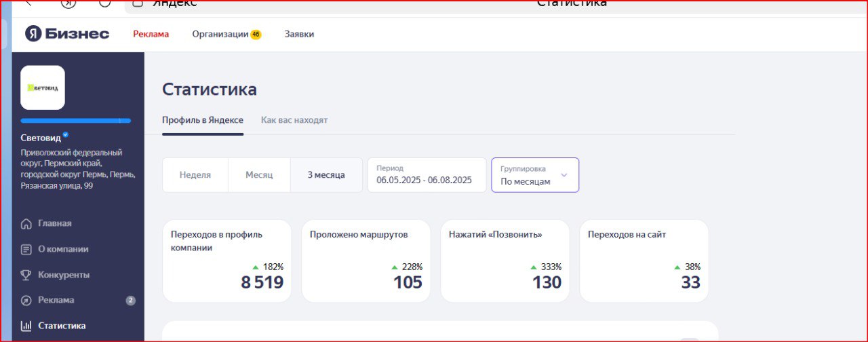Open the Реклама top menu item
Viewport: 868px width, 342px height.
[151, 34]
